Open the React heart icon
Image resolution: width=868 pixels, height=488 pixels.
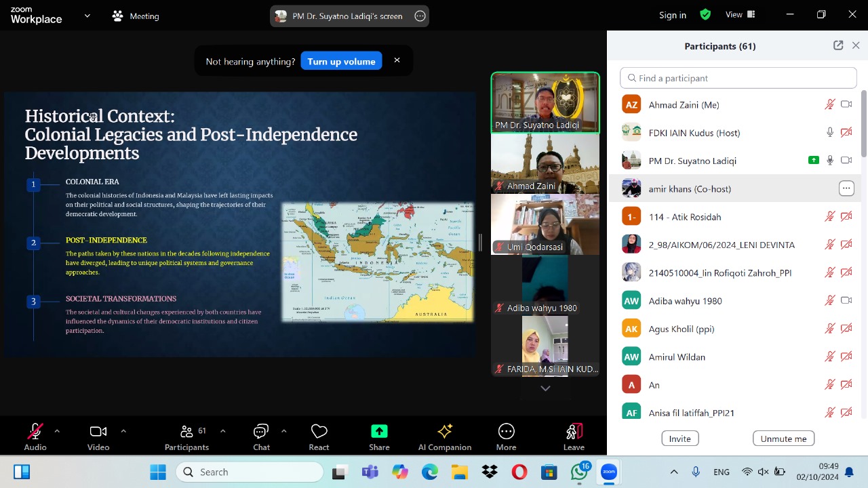pyautogui.click(x=319, y=432)
